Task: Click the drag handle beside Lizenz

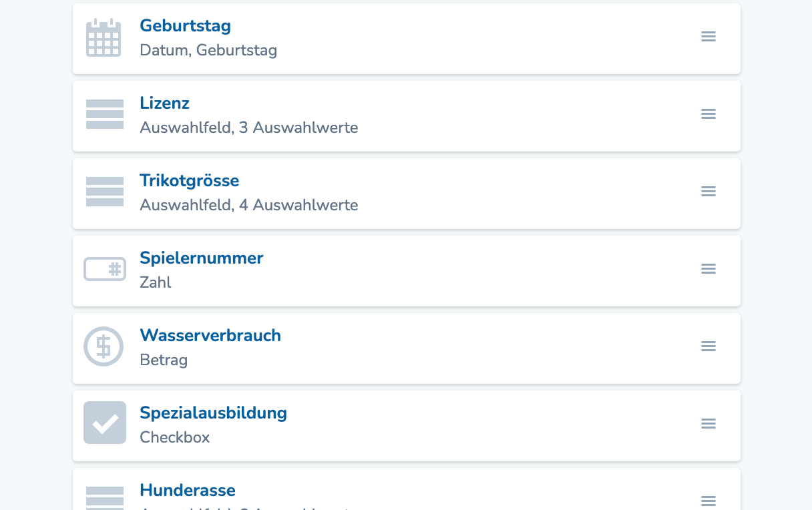Action: tap(708, 114)
